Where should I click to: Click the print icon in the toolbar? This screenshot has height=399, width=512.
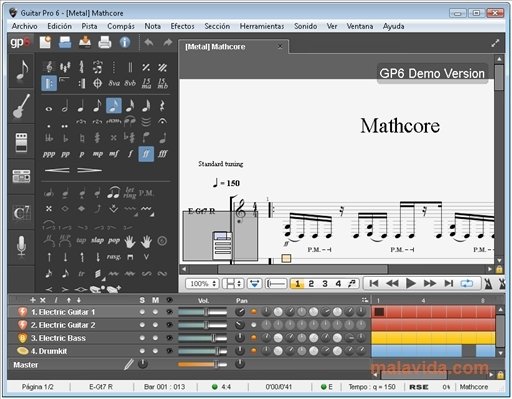[105, 42]
